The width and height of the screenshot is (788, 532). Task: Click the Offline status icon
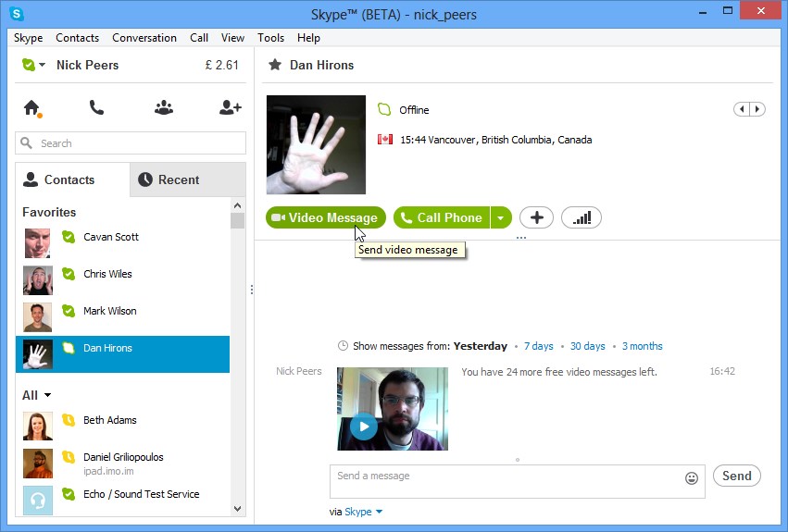tap(384, 109)
